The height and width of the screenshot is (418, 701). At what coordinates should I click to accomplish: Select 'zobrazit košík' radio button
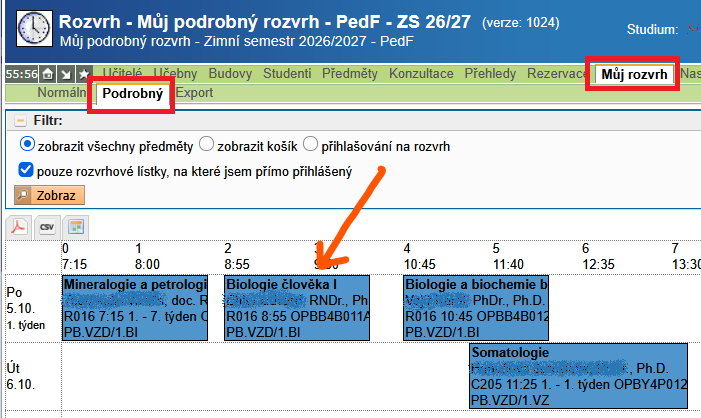tap(206, 144)
